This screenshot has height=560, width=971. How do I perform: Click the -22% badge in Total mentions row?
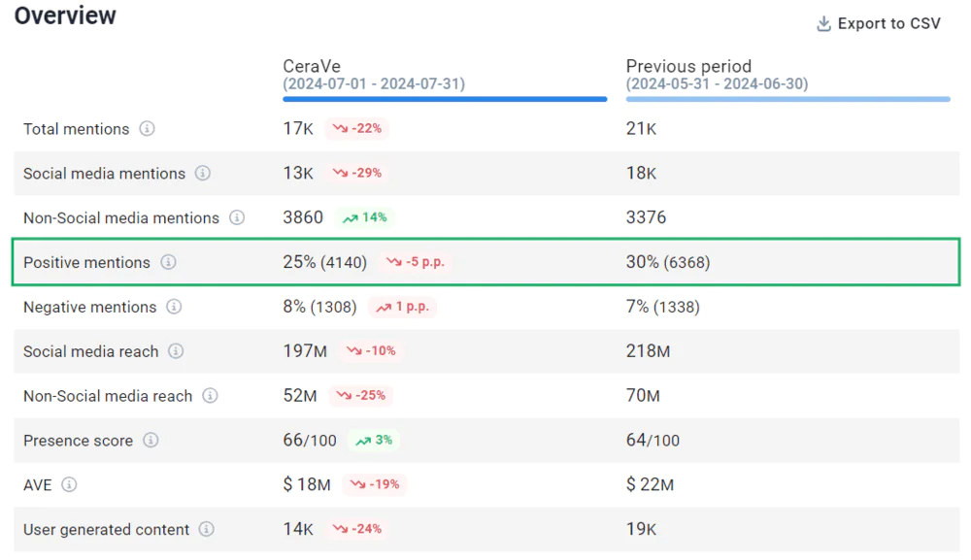[x=356, y=129]
